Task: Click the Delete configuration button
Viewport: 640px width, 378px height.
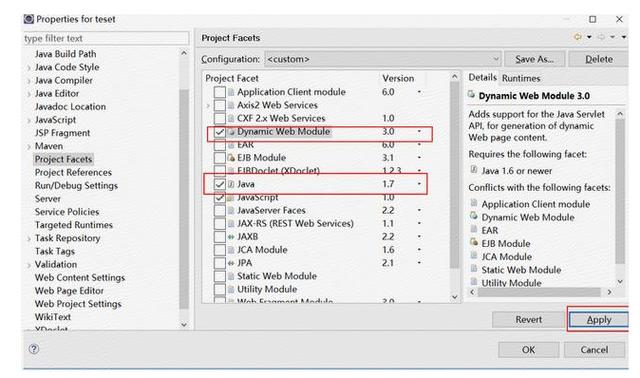Action: [598, 59]
